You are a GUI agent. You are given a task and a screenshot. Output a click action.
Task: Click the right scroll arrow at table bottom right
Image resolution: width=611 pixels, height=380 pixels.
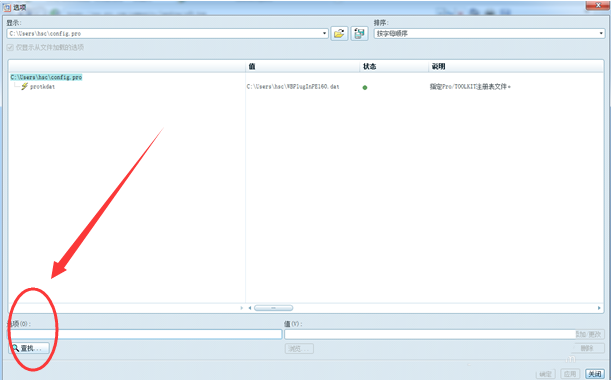pyautogui.click(x=599, y=308)
